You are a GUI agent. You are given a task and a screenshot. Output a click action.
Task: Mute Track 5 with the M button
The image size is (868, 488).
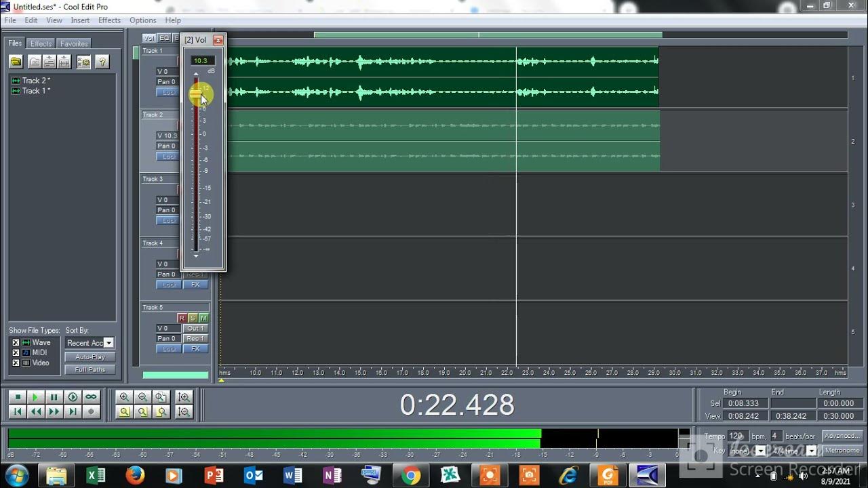(203, 318)
